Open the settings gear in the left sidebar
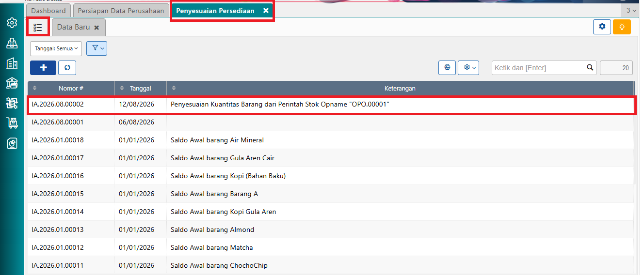Viewport: 644px width, 275px height. pos(12,23)
